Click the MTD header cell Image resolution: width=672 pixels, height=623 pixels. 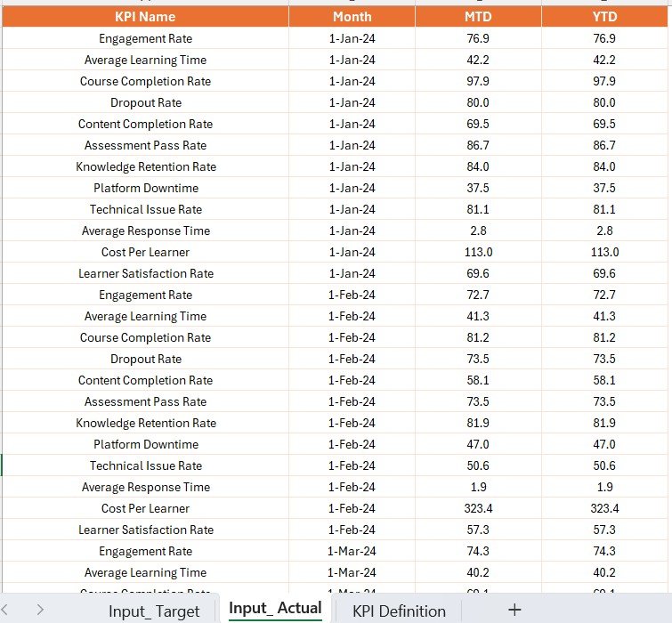coord(478,17)
